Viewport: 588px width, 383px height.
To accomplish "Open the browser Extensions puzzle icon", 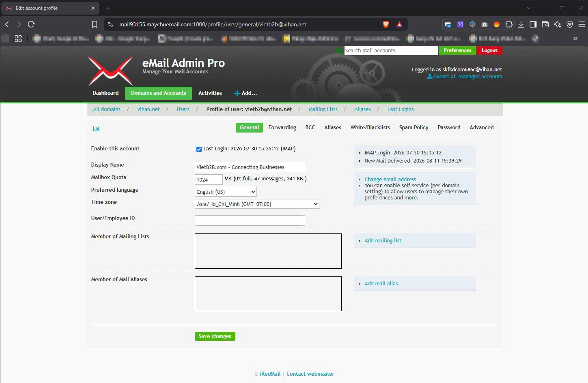I will (509, 24).
